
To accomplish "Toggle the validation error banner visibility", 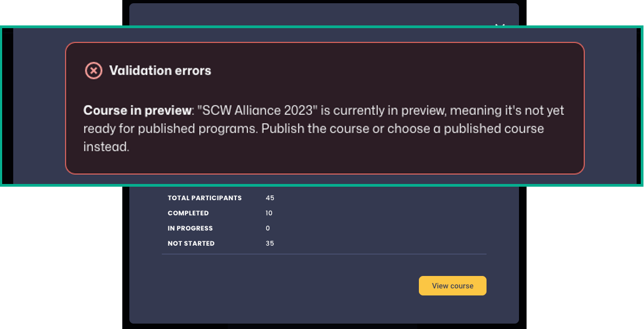I will pos(325,108).
